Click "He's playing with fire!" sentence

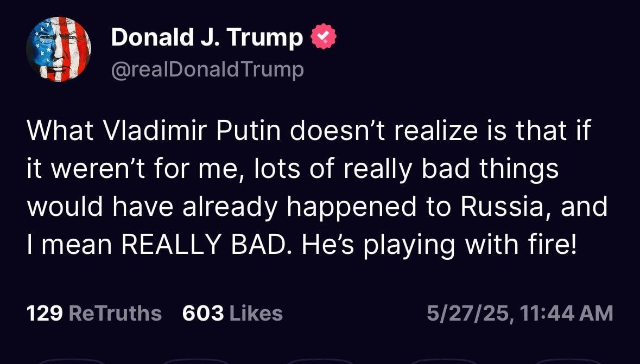[439, 245]
